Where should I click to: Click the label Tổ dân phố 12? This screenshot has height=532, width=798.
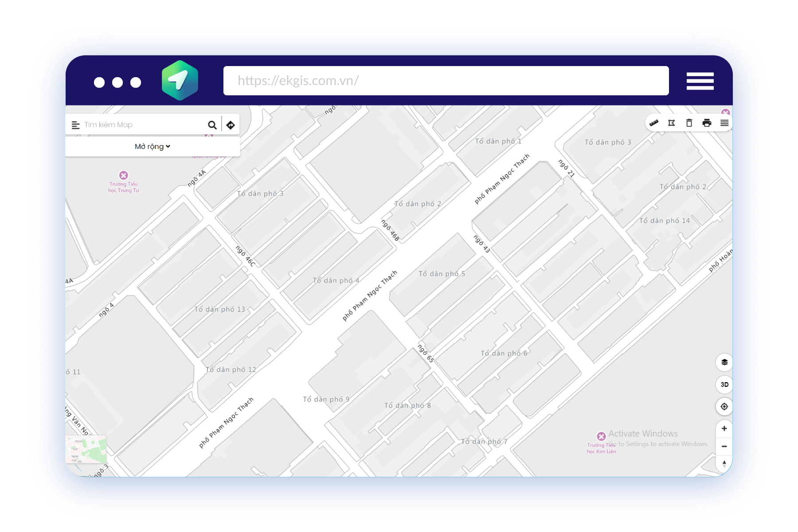pyautogui.click(x=231, y=369)
